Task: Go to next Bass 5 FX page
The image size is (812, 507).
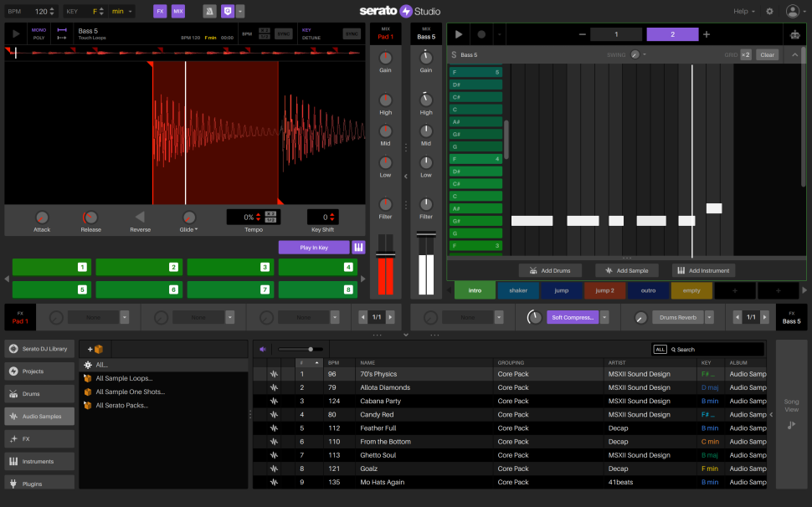Action: click(x=765, y=317)
